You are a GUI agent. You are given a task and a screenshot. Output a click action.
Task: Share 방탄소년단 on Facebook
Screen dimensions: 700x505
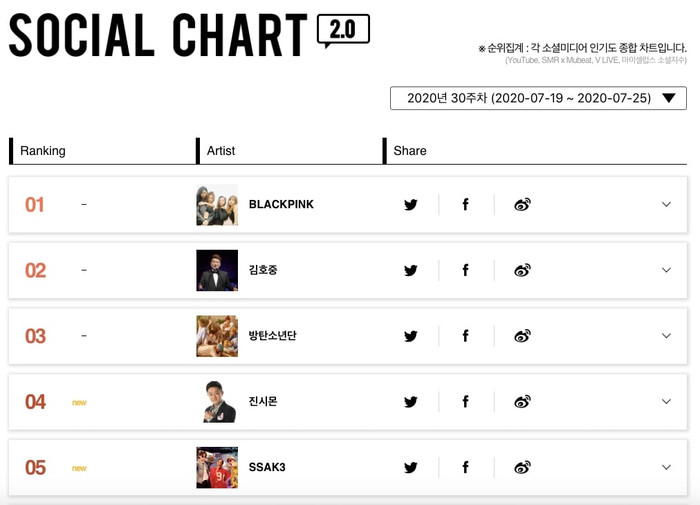tap(466, 336)
